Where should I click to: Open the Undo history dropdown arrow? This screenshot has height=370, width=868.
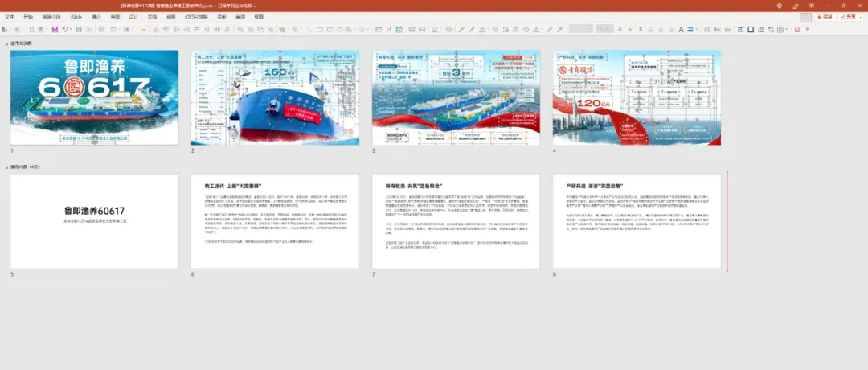click(71, 29)
